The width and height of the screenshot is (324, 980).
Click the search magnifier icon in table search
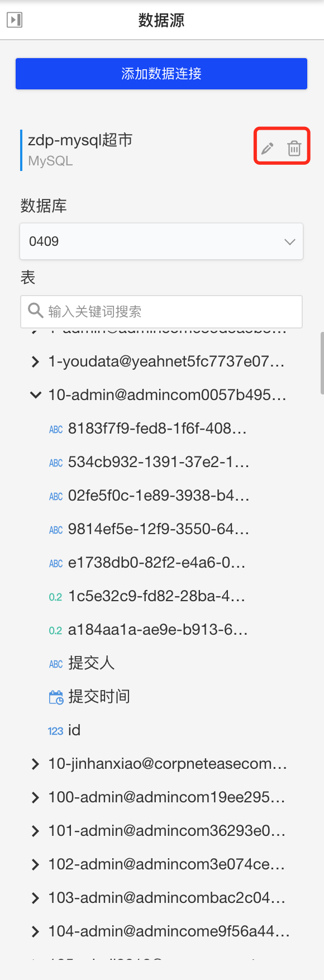coord(35,311)
